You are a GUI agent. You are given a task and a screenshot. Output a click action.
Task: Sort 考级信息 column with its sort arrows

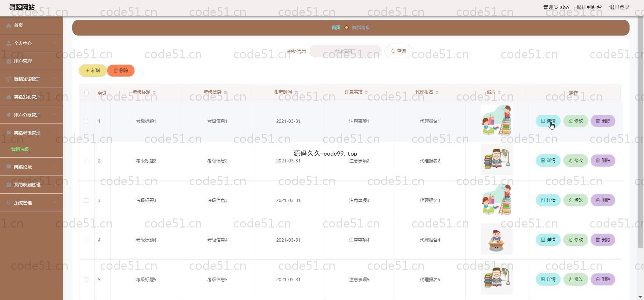tap(225, 92)
